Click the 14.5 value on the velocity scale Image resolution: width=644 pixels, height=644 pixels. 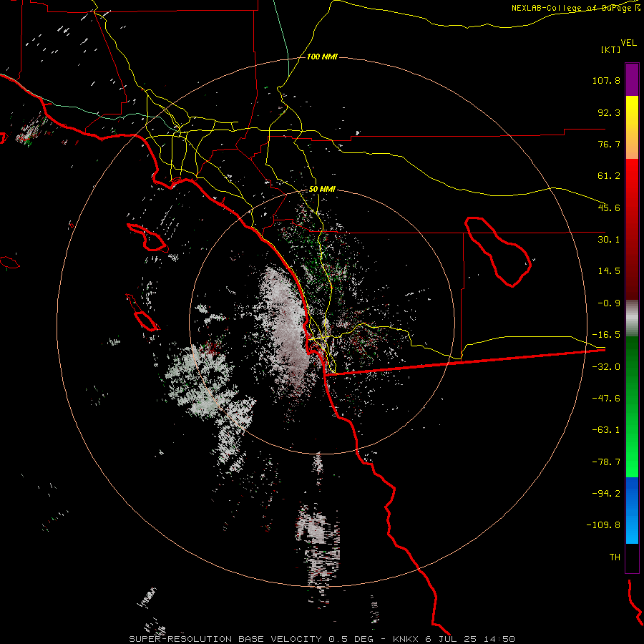pos(609,271)
